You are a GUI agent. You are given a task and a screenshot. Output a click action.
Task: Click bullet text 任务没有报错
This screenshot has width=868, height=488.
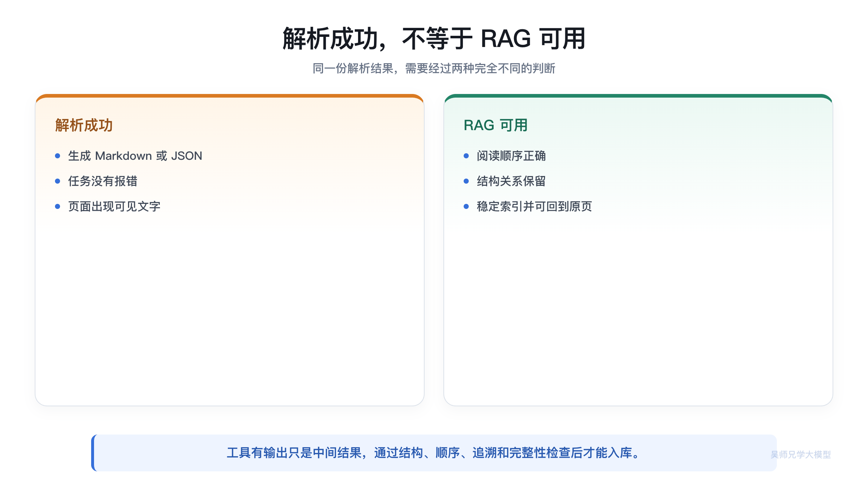(x=103, y=181)
